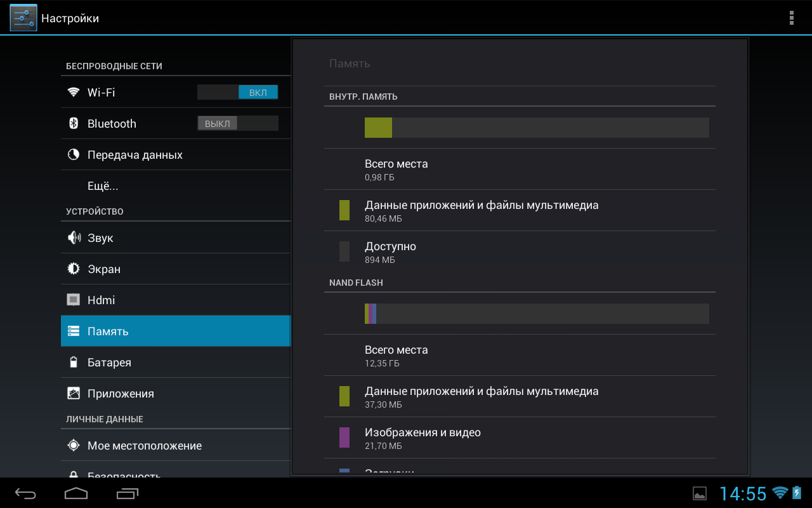Screen dimensions: 812x508
Task: Open Экран settings
Action: pos(176,269)
